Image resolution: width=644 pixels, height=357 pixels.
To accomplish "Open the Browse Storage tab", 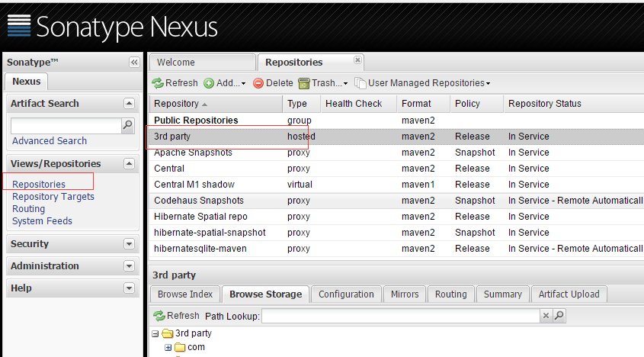I will tap(265, 294).
